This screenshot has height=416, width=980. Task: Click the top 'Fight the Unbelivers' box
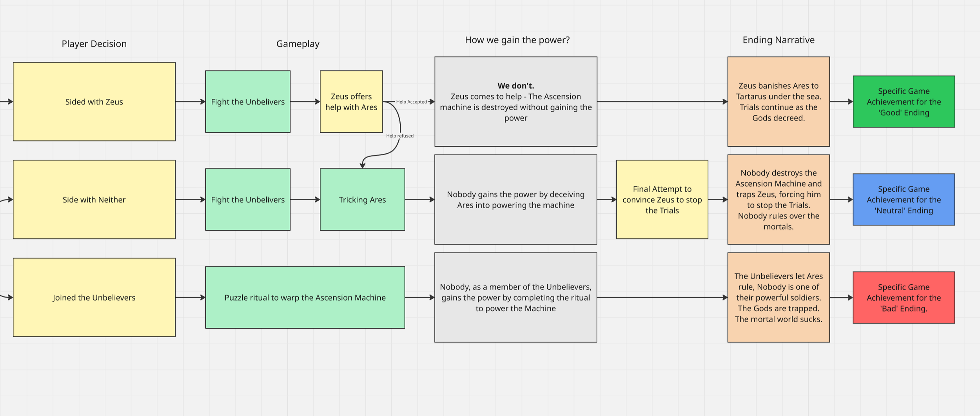(247, 102)
